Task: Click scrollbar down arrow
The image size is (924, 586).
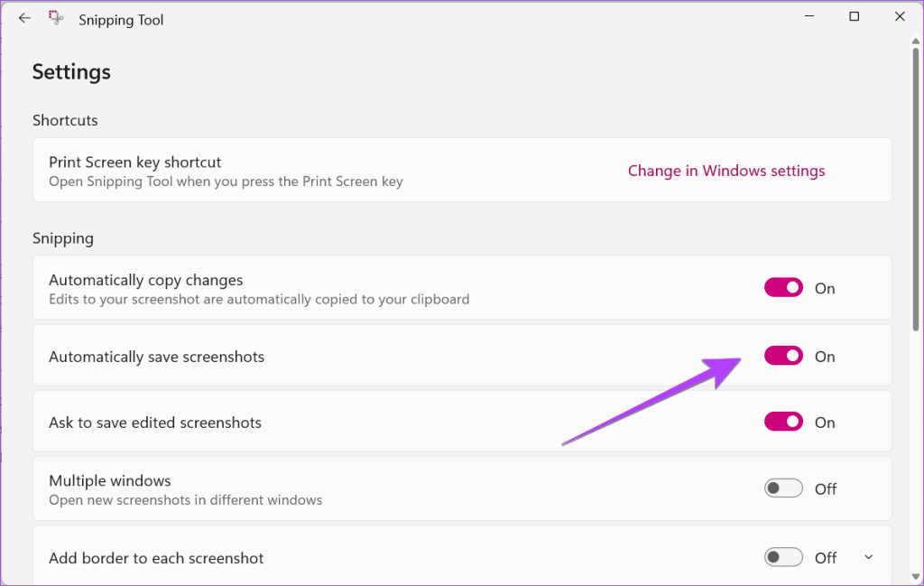Action: (915, 577)
